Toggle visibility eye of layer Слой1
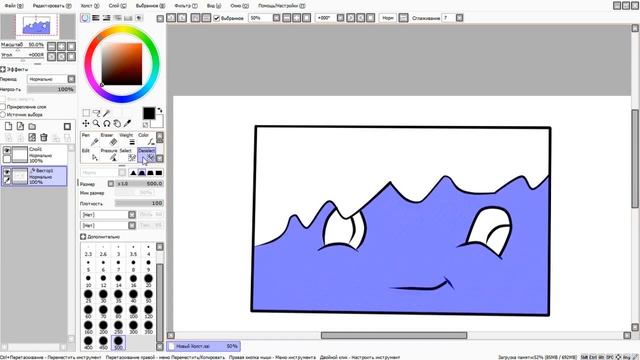 (x=7, y=151)
